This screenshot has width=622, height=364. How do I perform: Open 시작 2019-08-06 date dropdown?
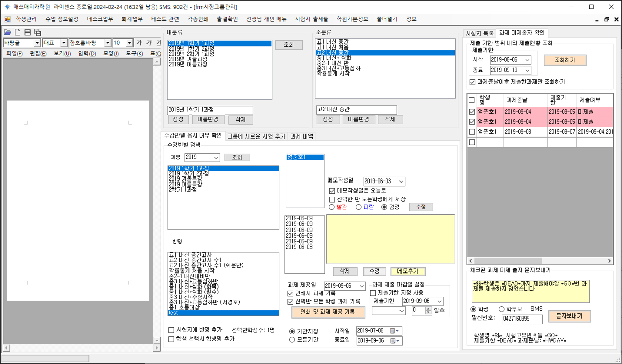point(527,60)
